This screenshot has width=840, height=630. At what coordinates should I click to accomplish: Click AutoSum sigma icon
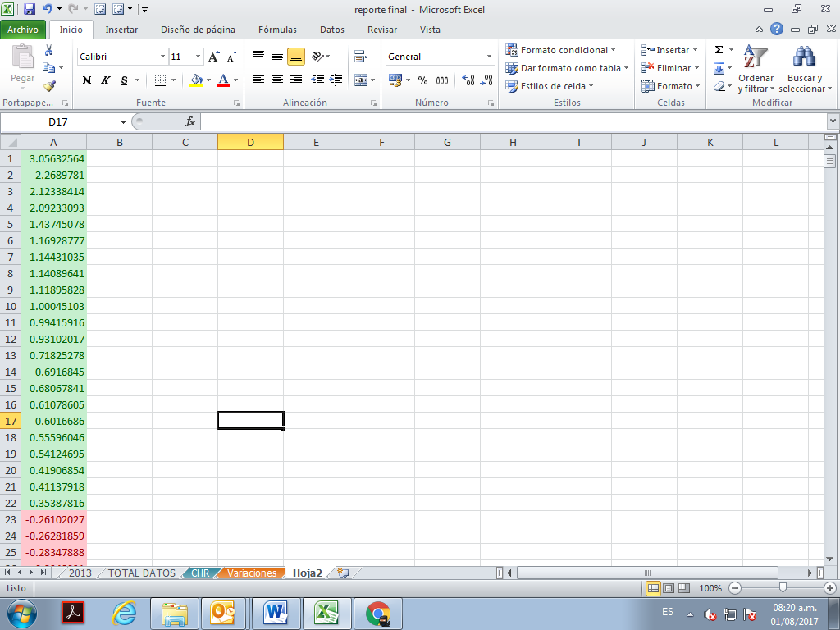(x=719, y=50)
